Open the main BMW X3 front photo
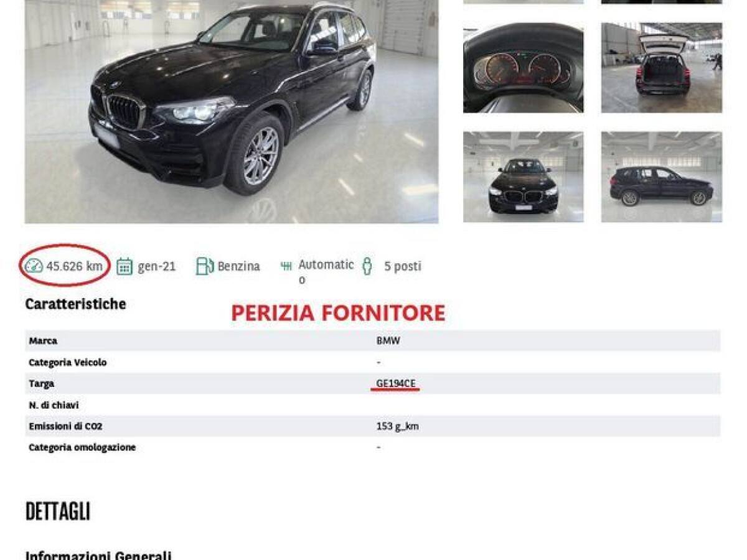Viewport: 747px width, 560px height. 232,111
